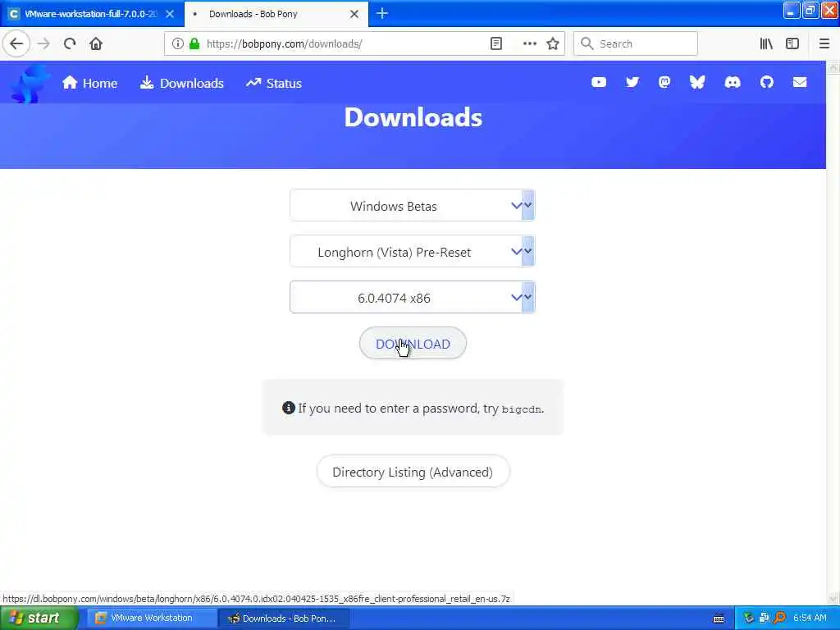Viewport: 840px width, 630px height.
Task: Go back with the browser back arrow
Action: (16, 44)
